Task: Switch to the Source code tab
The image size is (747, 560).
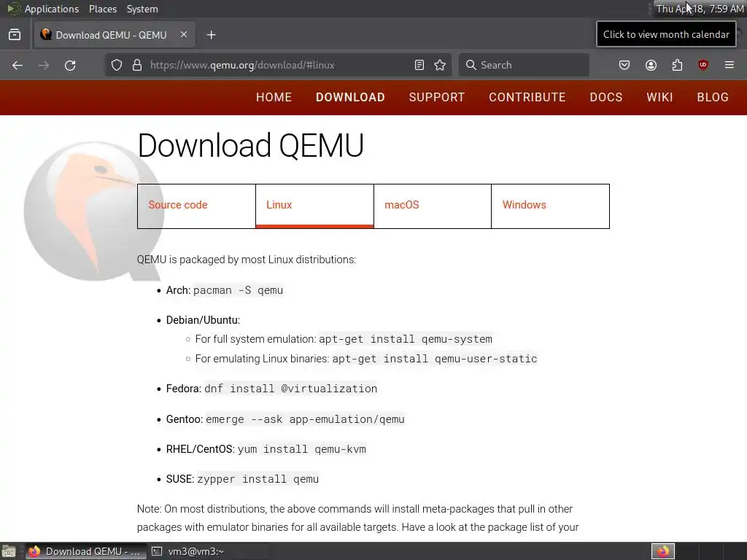Action: (196, 206)
